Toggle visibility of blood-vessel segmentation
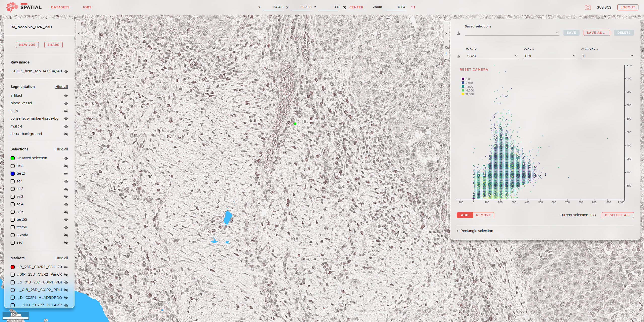 tap(66, 103)
